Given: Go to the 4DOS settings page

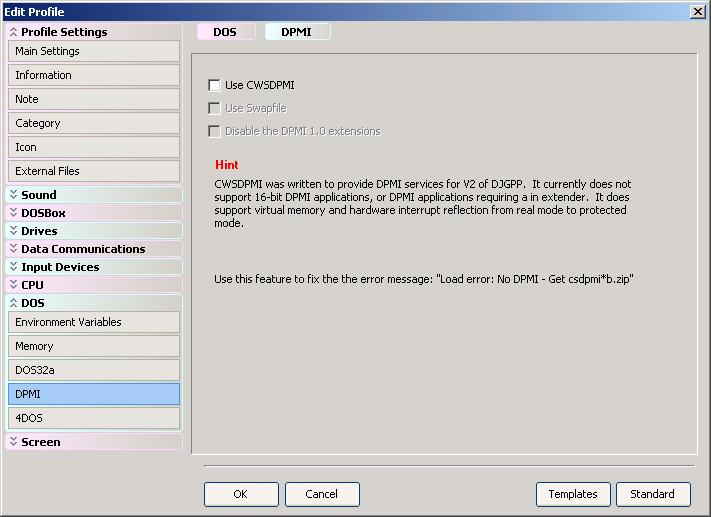Looking at the screenshot, I should point(94,418).
